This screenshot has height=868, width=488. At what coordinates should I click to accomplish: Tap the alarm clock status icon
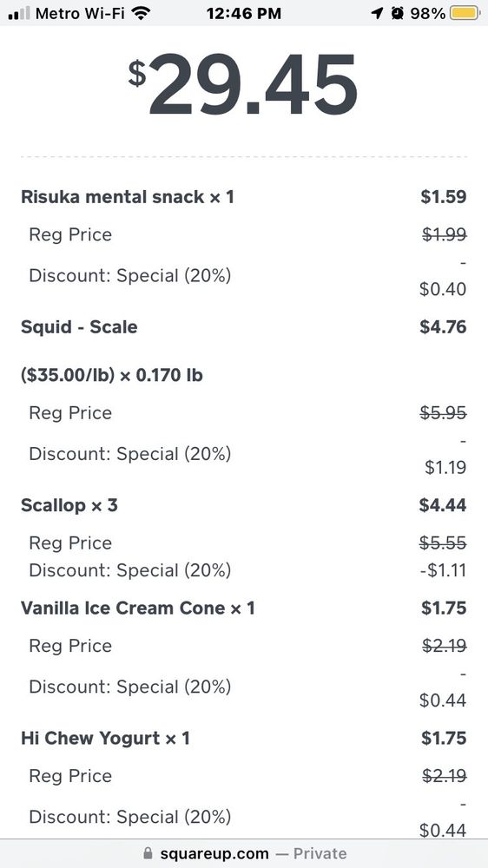pos(397,13)
